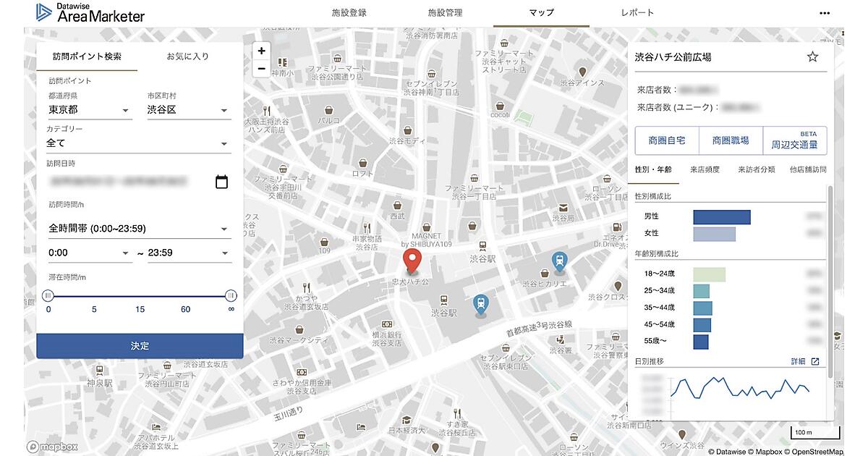
Task: Click the 渋谷モディ shop icon
Action: pyautogui.click(x=409, y=130)
